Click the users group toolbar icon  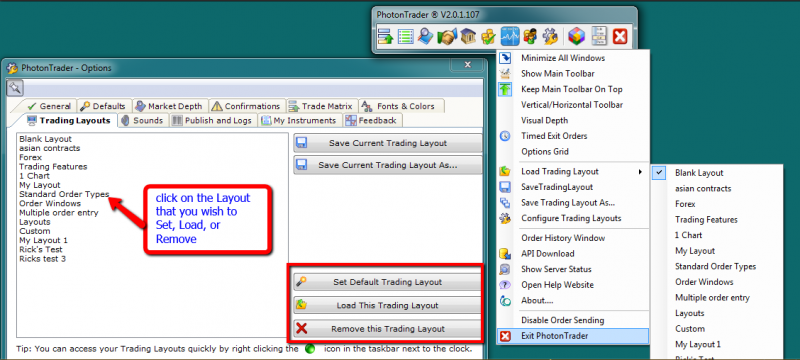click(x=531, y=37)
